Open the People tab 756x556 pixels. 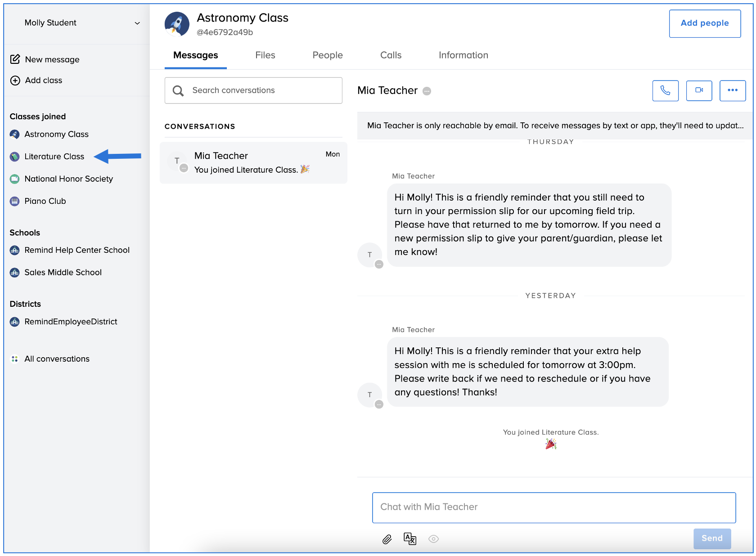click(327, 55)
